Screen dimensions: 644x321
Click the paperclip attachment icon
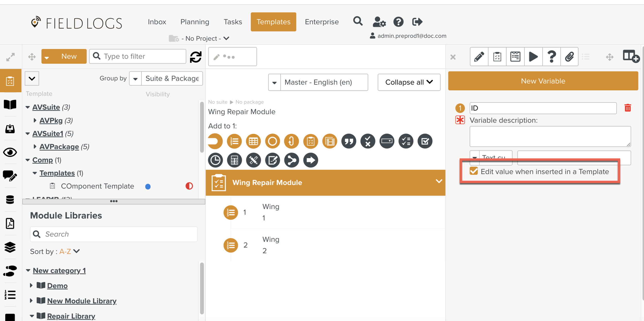click(x=569, y=57)
